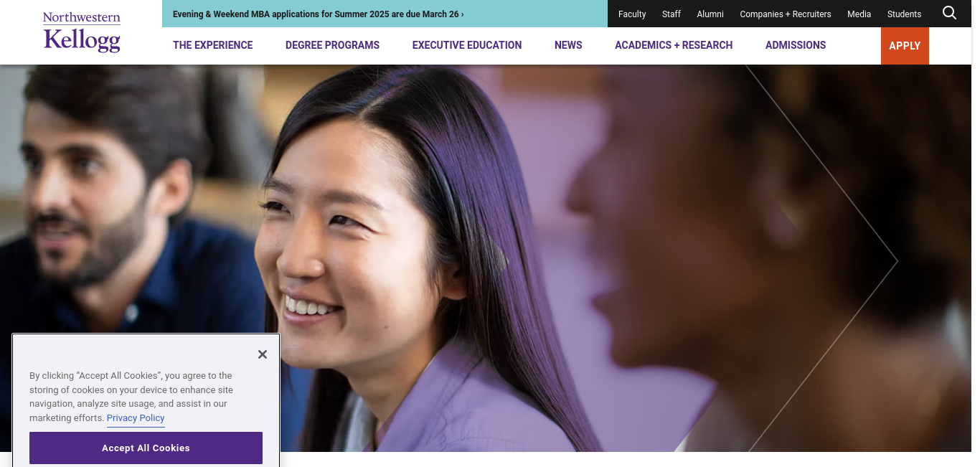This screenshot has height=467, width=980.
Task: Expand the Academics + Research menu
Action: pyautogui.click(x=674, y=45)
